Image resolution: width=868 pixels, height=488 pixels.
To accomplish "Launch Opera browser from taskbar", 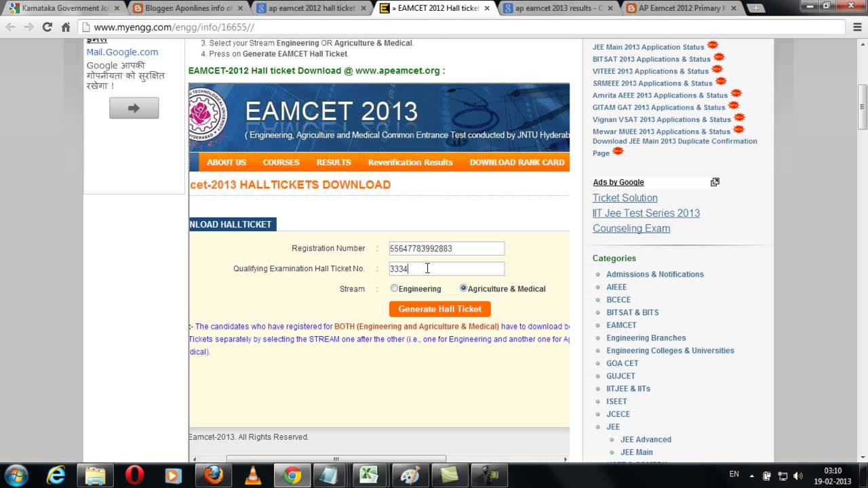I will (x=134, y=475).
